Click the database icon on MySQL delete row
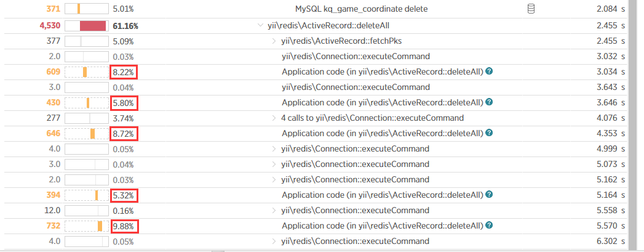 [x=532, y=9]
